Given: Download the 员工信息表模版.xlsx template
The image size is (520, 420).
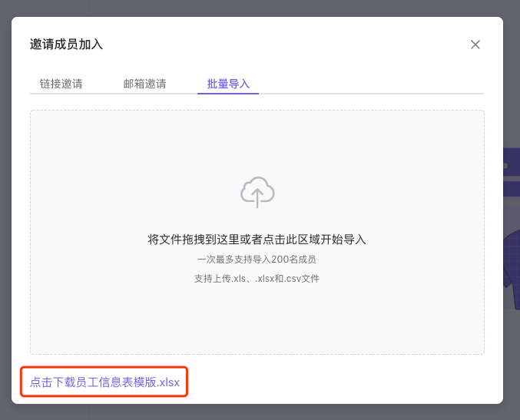Looking at the screenshot, I should [104, 382].
